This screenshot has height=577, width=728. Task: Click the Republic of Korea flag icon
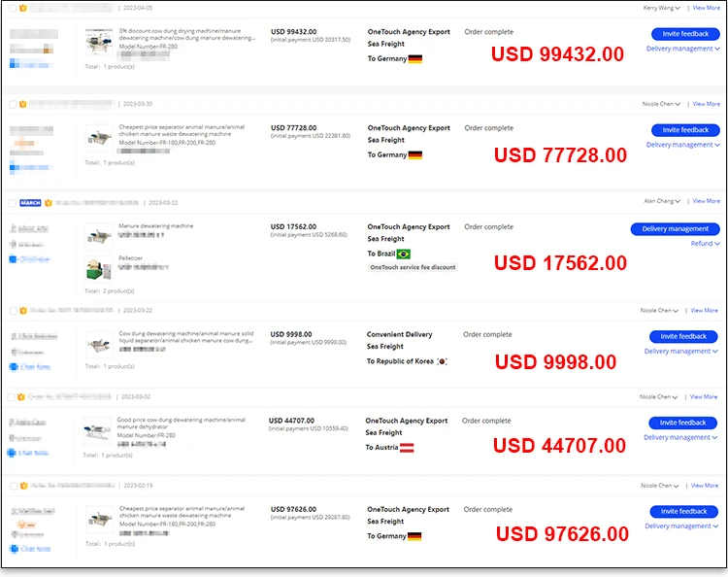click(442, 361)
